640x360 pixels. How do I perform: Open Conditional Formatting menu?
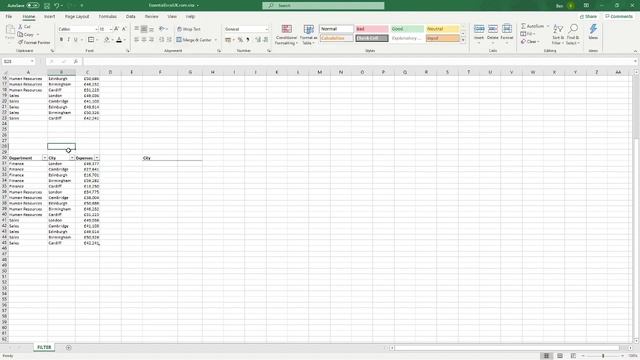click(x=287, y=35)
